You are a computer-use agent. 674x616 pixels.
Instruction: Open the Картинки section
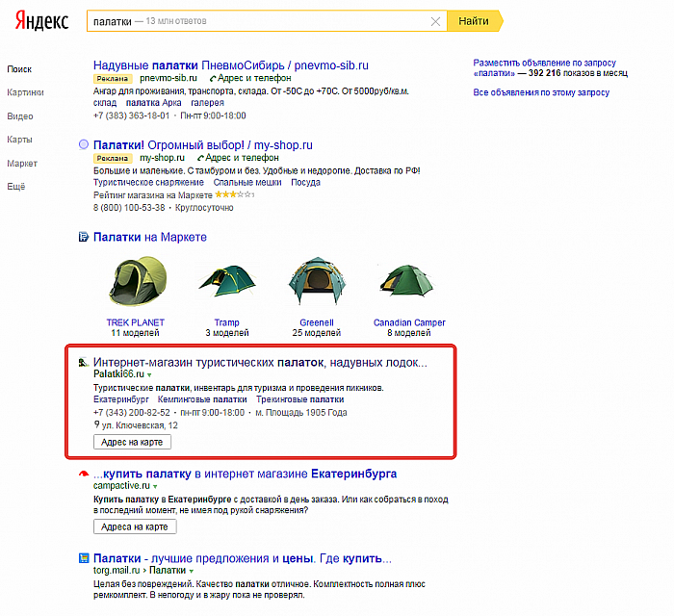click(25, 92)
